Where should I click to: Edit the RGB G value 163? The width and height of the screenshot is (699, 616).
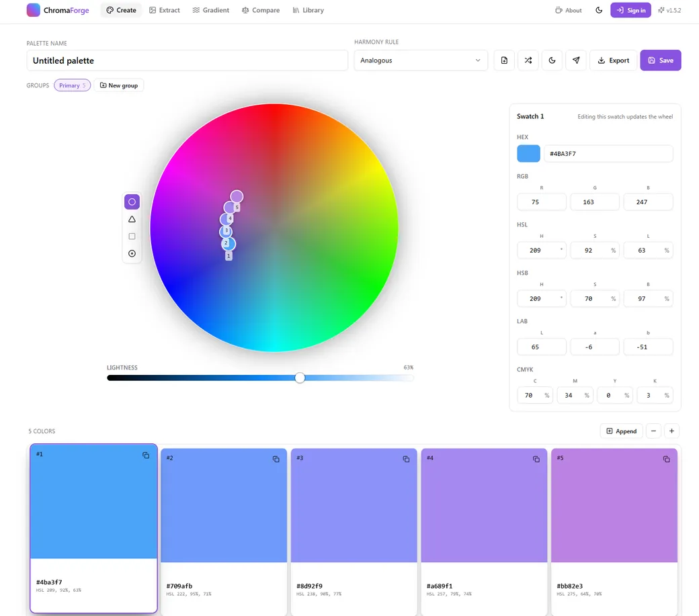point(595,202)
